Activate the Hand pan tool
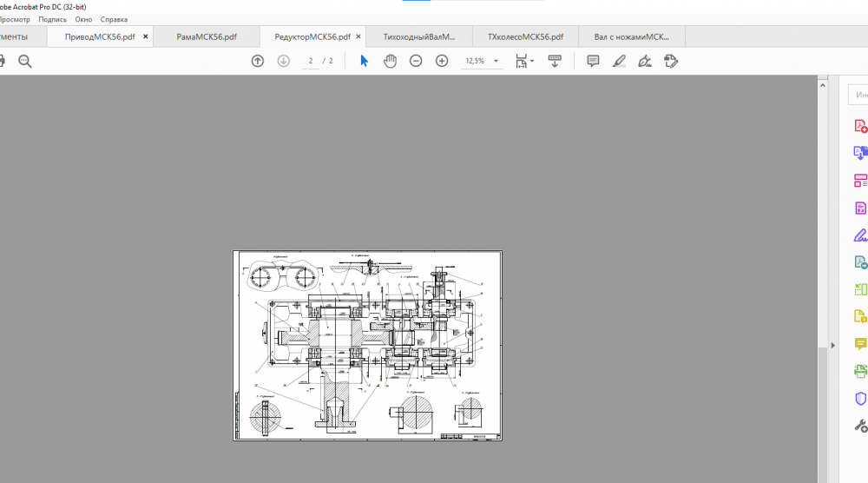Image resolution: width=868 pixels, height=483 pixels. [391, 61]
